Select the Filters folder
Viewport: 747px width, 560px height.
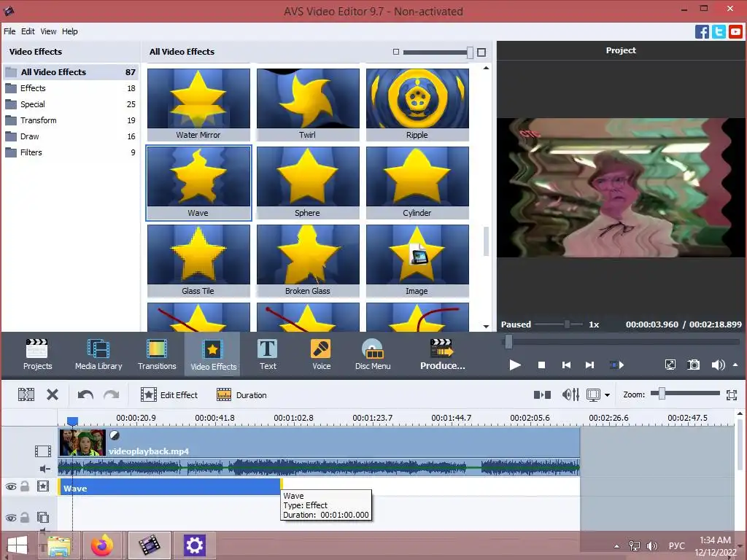71,153
